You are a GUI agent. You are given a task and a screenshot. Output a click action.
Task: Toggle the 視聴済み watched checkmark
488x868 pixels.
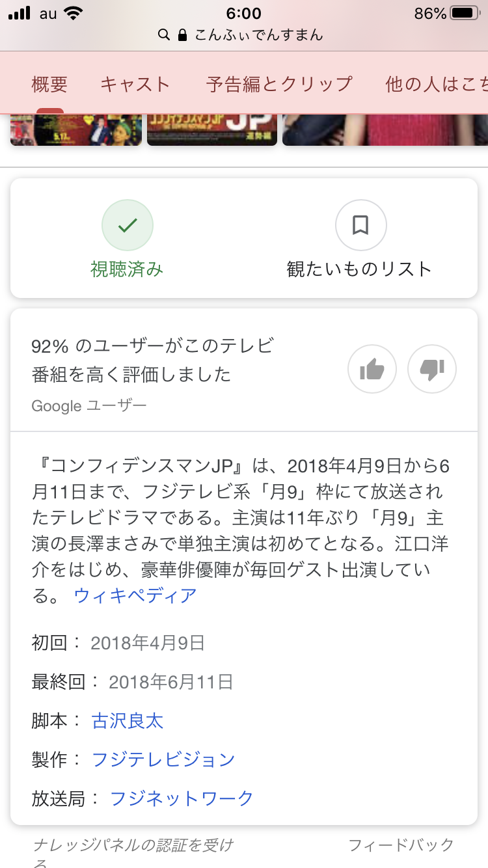click(128, 225)
